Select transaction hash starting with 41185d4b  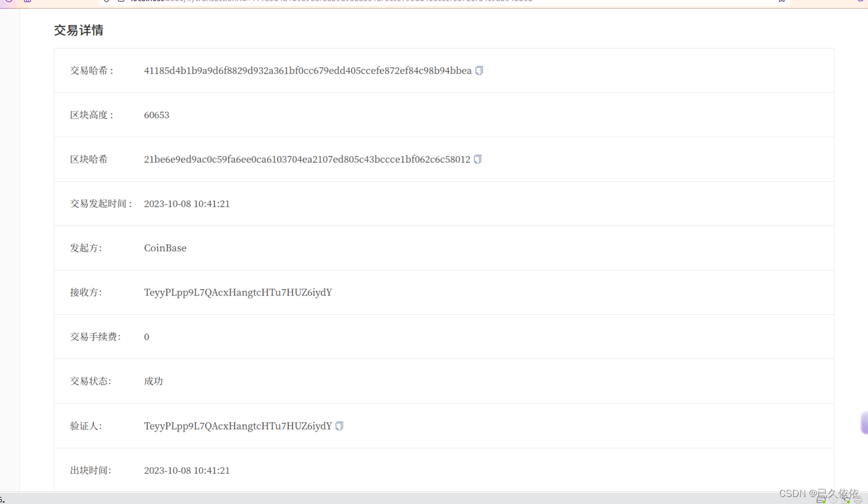coord(307,71)
